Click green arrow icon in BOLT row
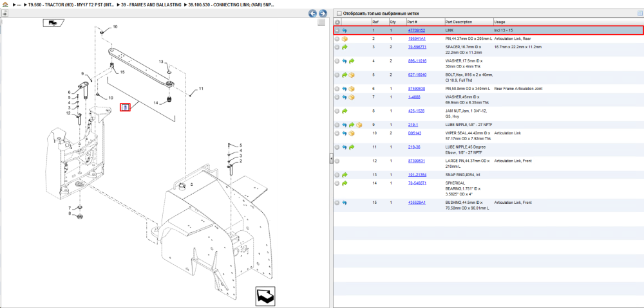The width and height of the screenshot is (644, 308). [x=345, y=75]
